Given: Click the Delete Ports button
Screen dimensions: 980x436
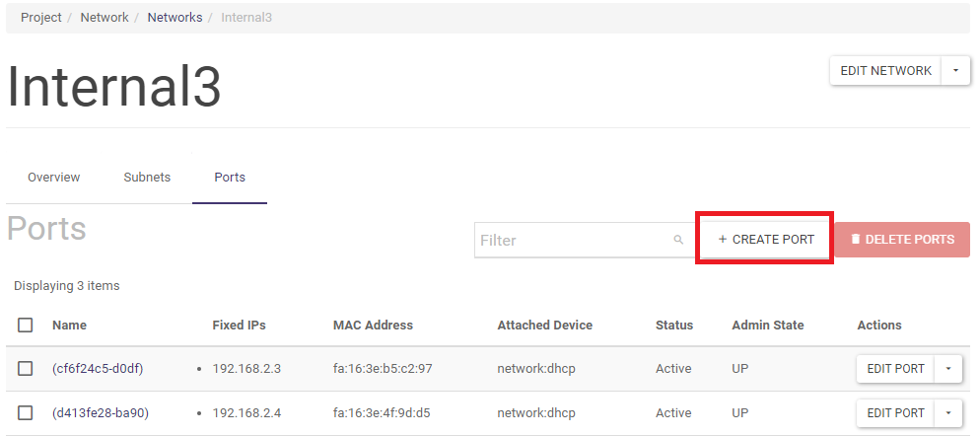Looking at the screenshot, I should tap(902, 239).
